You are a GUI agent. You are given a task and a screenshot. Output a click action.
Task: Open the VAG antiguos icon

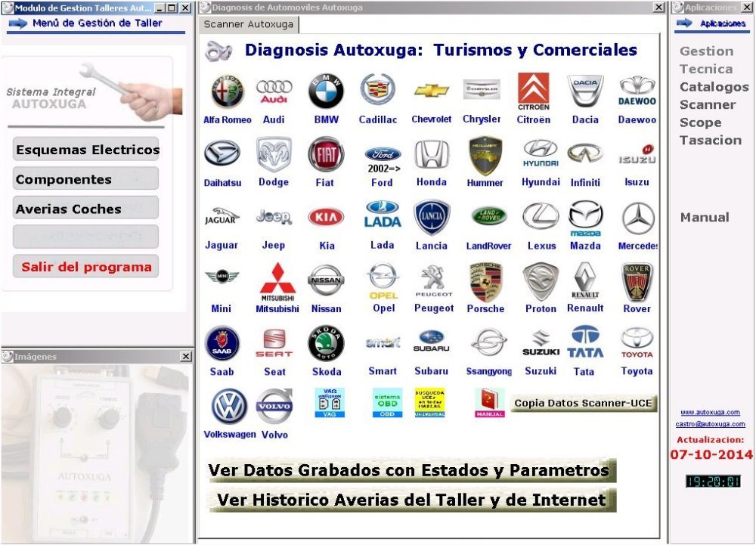click(330, 403)
